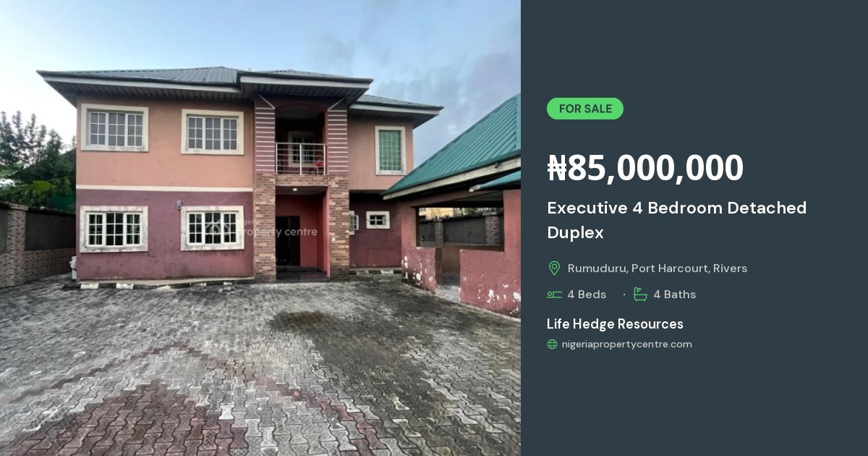Click the front entrance doorway in the photo
The height and width of the screenshot is (456, 868).
pos(288,240)
